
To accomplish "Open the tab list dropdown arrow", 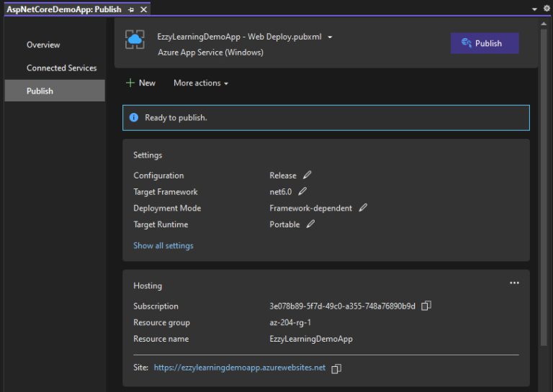I will pyautogui.click(x=534, y=9).
